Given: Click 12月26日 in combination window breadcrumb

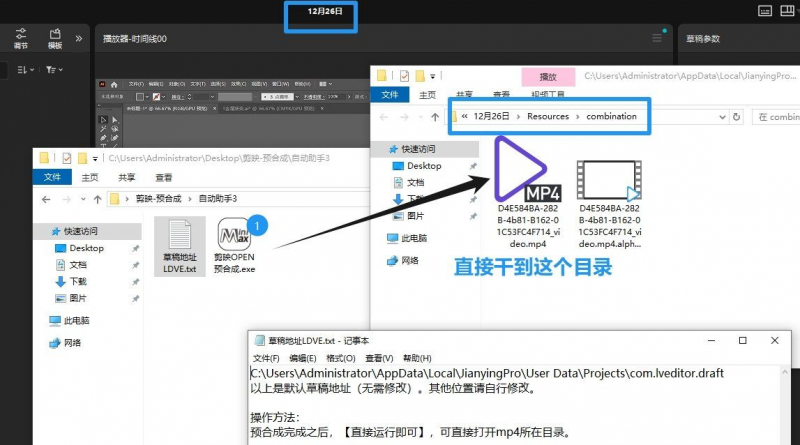Looking at the screenshot, I should 491,116.
